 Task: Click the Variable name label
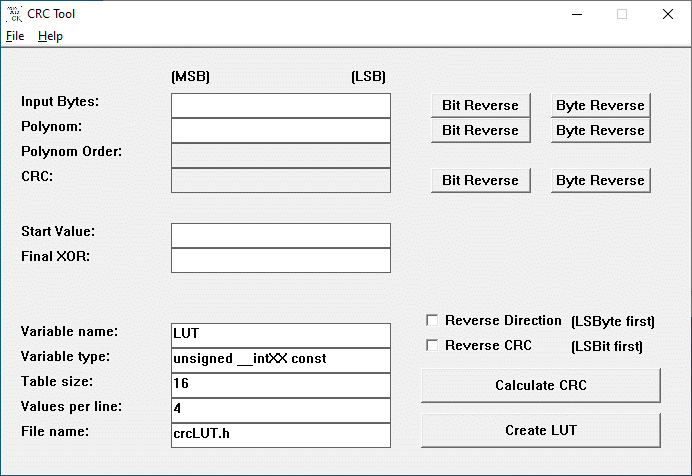click(x=69, y=331)
